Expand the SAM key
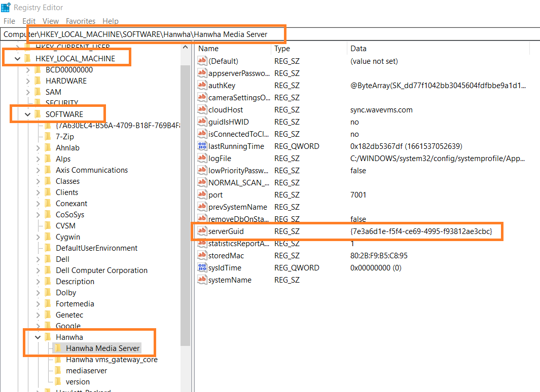Image resolution: width=540 pixels, height=392 pixels. (28, 92)
